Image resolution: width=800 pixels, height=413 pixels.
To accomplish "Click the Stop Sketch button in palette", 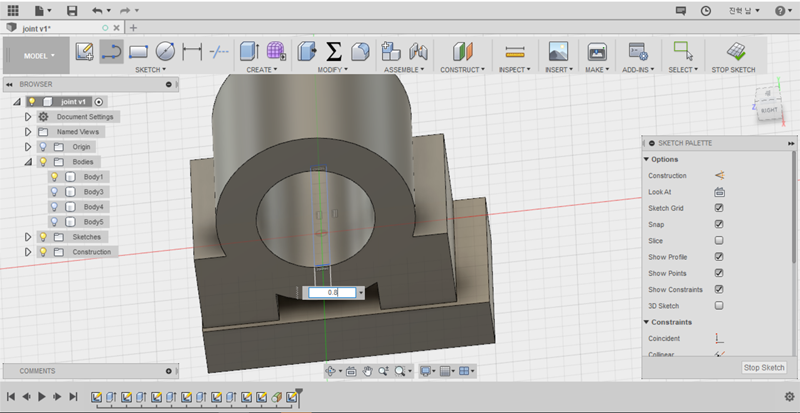I will click(x=764, y=368).
